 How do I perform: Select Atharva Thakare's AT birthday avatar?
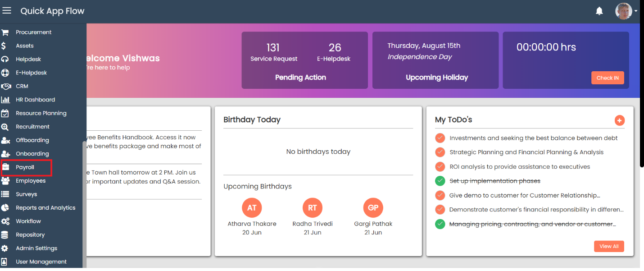[x=252, y=208]
